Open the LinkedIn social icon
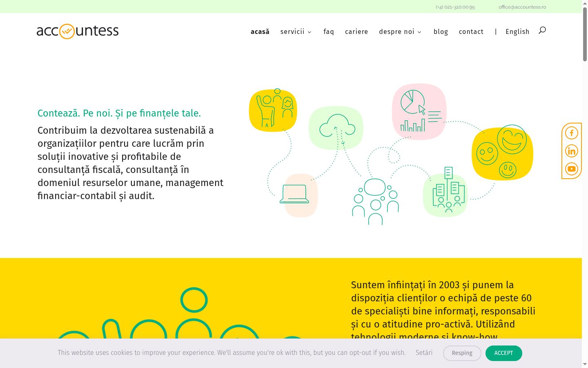 [572, 151]
